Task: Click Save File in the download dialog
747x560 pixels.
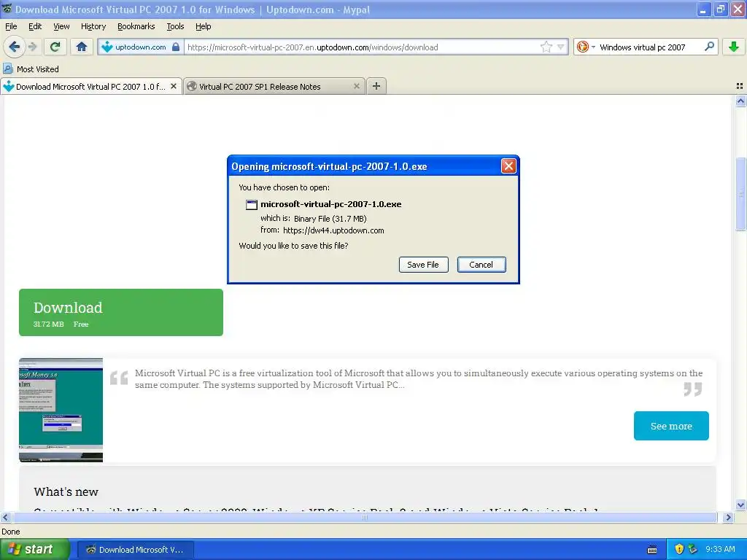Action: (423, 265)
